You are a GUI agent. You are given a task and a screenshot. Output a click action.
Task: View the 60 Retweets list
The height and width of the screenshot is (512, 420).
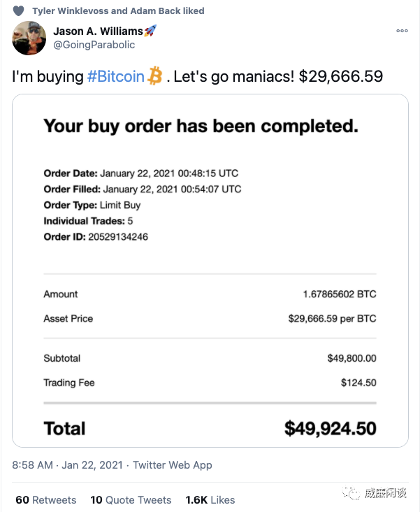45,500
